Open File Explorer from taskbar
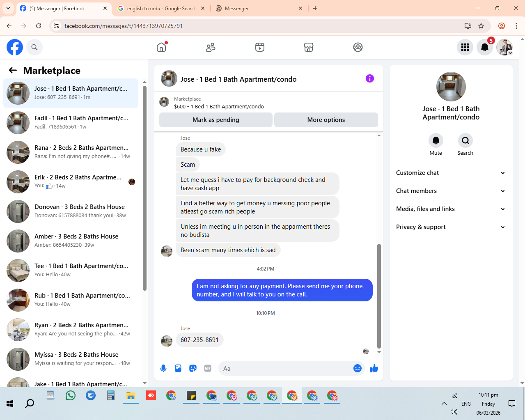 point(131,395)
